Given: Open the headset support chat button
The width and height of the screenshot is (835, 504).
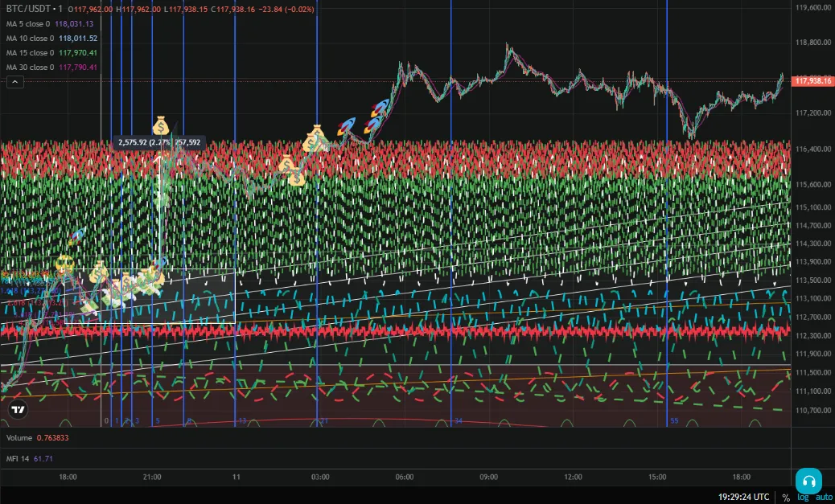Looking at the screenshot, I should 808,481.
